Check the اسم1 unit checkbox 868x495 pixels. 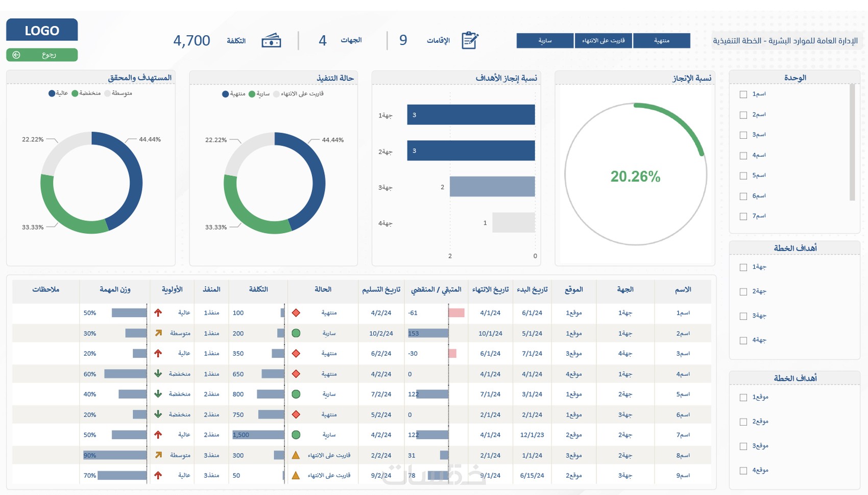click(x=743, y=94)
